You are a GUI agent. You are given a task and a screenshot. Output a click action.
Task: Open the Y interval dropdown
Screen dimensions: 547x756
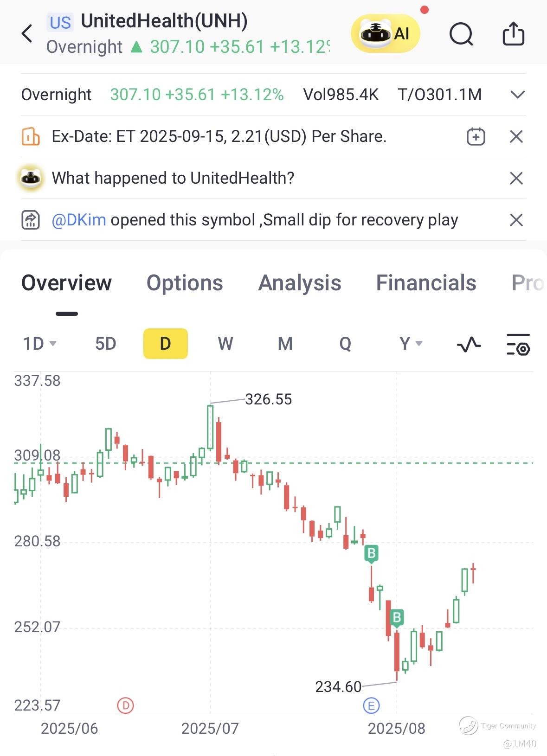pyautogui.click(x=411, y=344)
